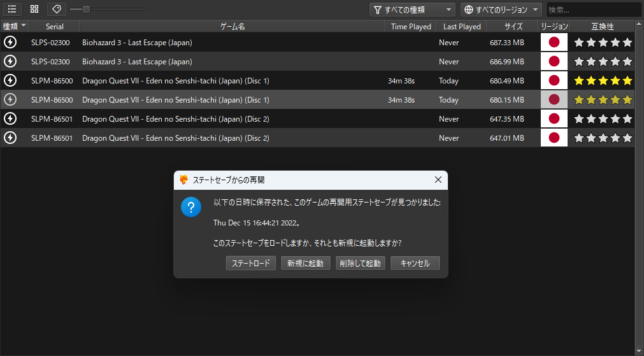Sort by the 互換性 column header
This screenshot has height=356, width=644.
602,26
